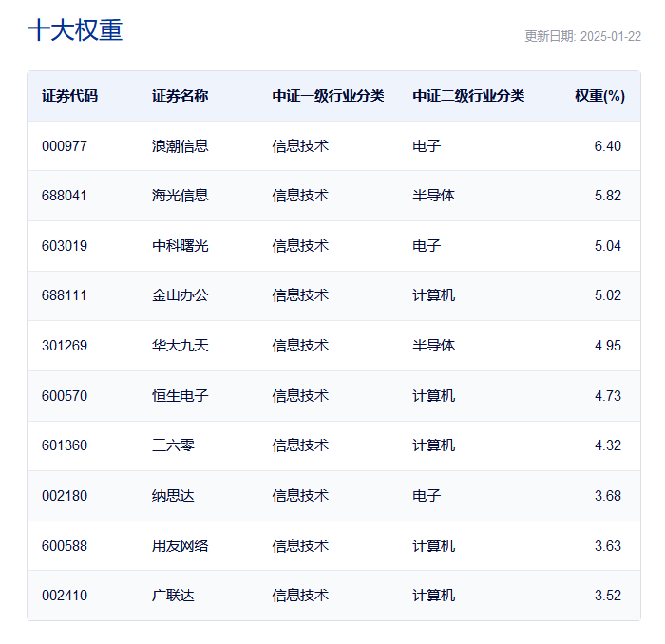Click the update date 2025-01-22

pyautogui.click(x=610, y=36)
